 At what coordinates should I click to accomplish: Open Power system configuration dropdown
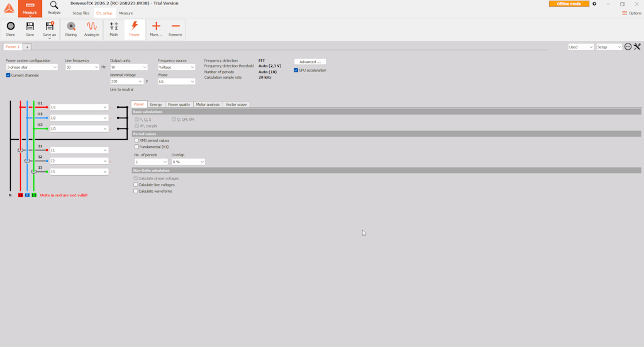point(31,67)
